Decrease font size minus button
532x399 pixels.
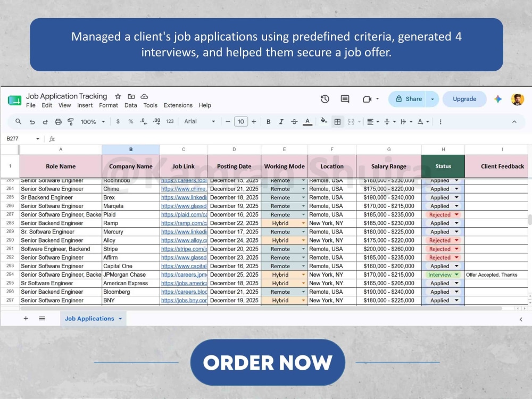(228, 121)
